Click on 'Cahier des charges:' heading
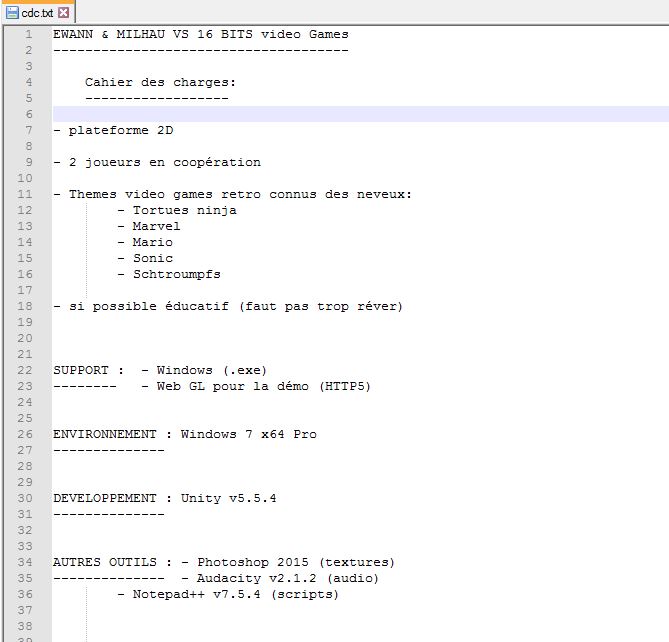 (160, 82)
